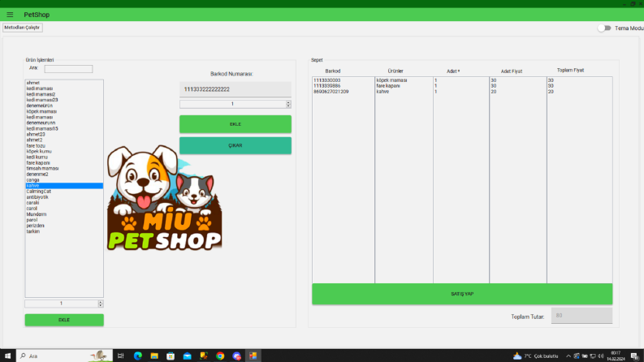Click the Adet Fiyat column header
Screen dimensions: 644x362
(x=512, y=71)
